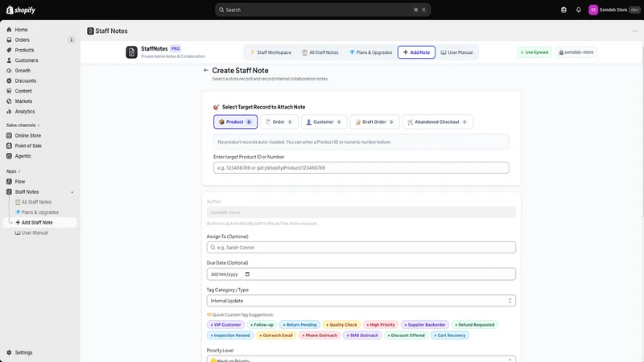Focus the target Product ID input
The image size is (644, 362).
tap(361, 168)
